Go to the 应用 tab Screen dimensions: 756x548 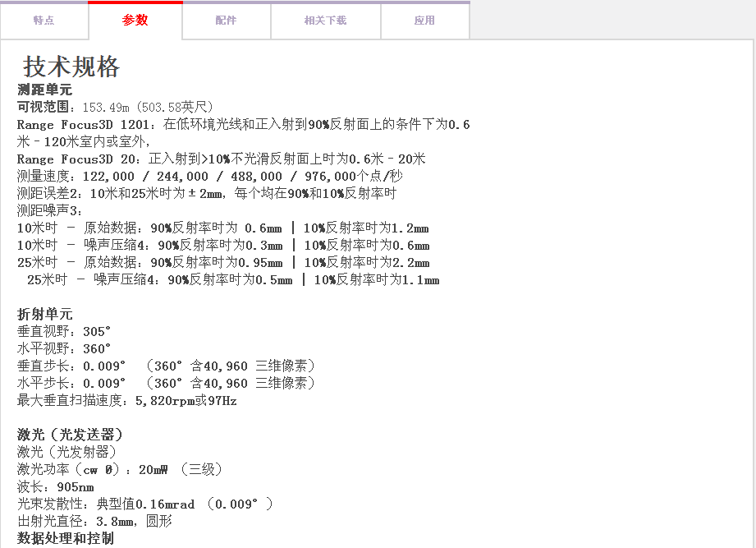[x=424, y=21]
